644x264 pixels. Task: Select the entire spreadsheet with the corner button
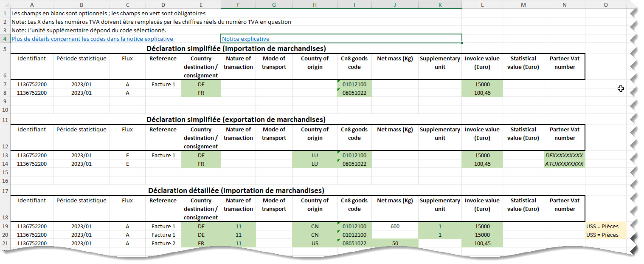6,5
